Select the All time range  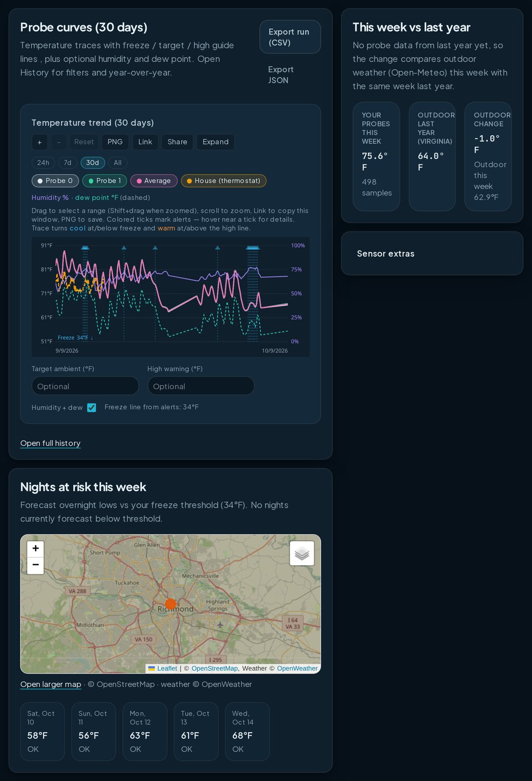pyautogui.click(x=117, y=163)
